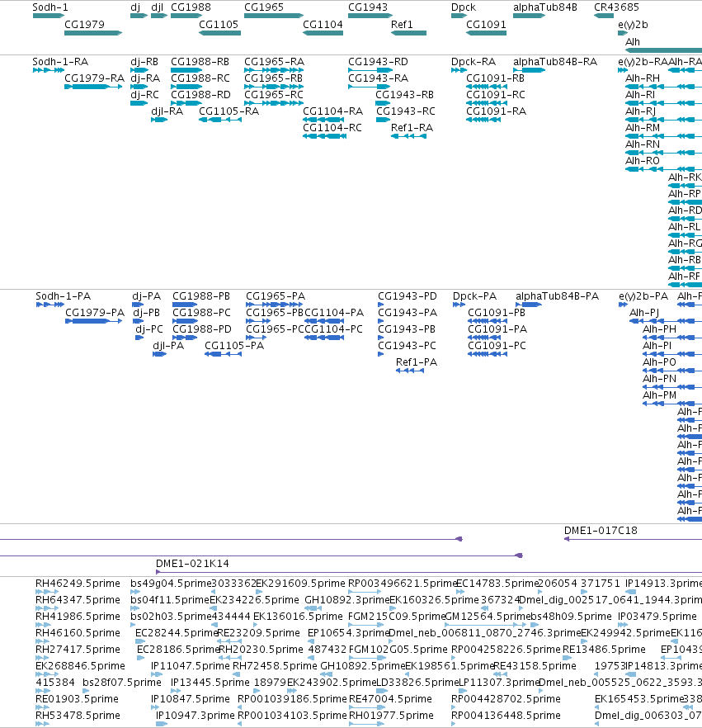Click the EK268846.5prime EST label
Viewport: 702px width, 728px height.
(x=80, y=666)
